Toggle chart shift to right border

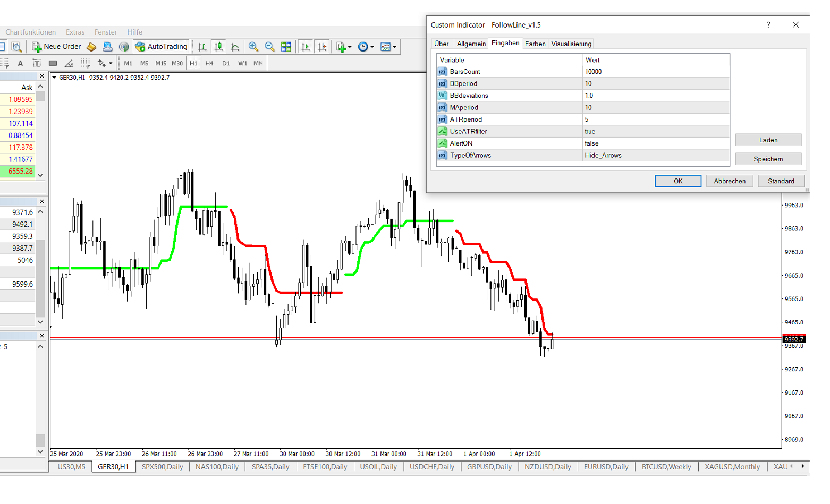point(322,47)
